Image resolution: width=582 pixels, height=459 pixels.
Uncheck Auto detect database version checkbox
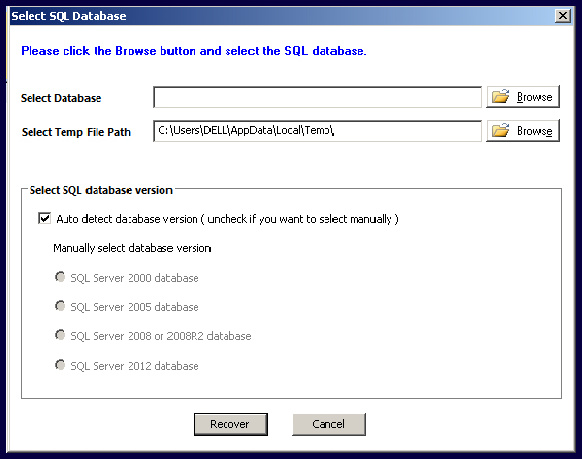click(45, 218)
